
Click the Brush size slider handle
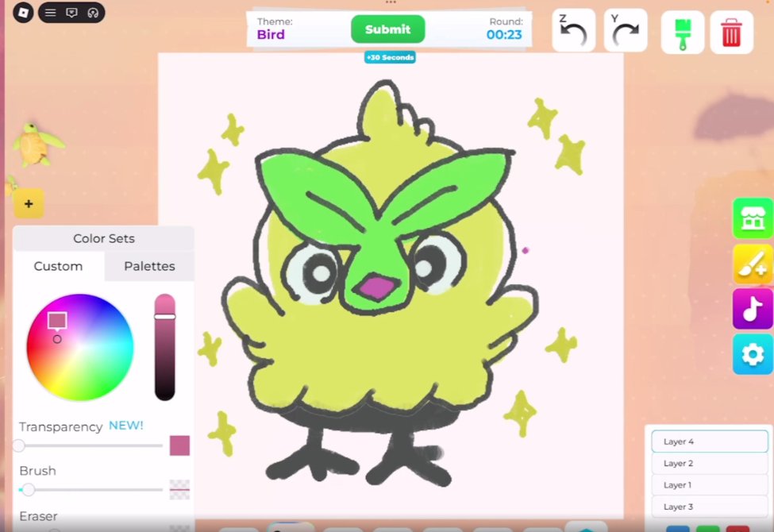click(29, 489)
